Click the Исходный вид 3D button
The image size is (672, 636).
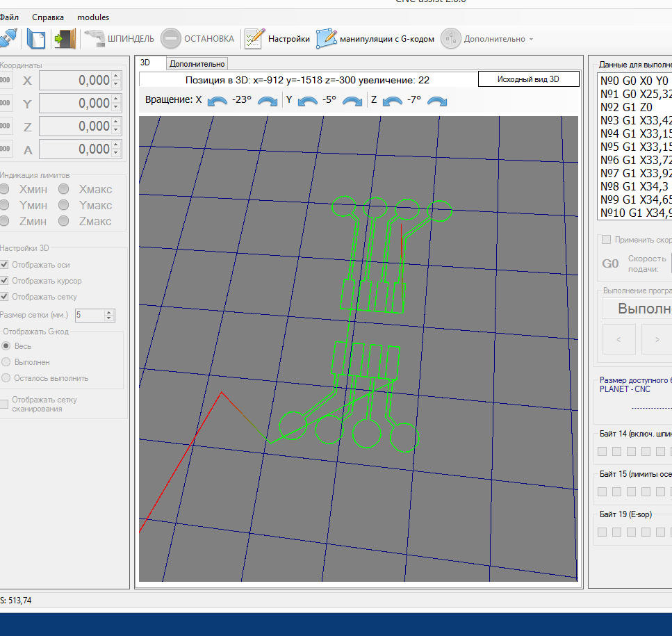tap(528, 79)
